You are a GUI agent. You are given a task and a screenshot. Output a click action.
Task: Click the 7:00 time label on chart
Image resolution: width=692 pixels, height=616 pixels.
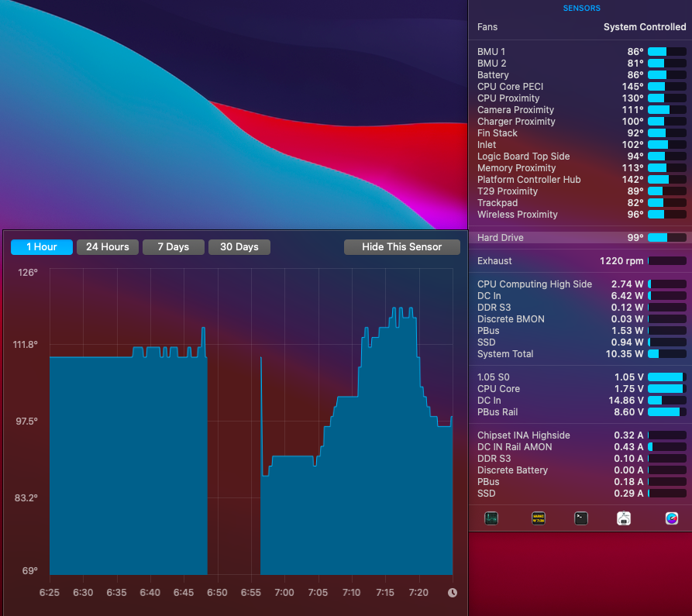point(284,593)
